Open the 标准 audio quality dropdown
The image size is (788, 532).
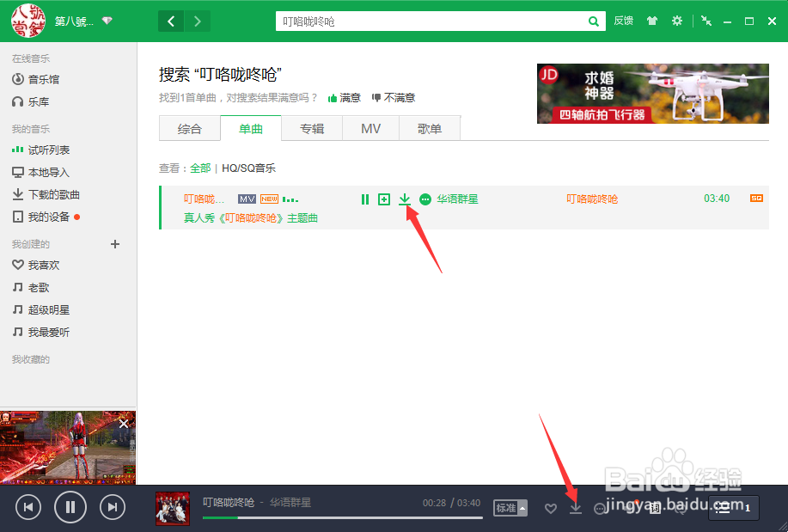point(510,509)
